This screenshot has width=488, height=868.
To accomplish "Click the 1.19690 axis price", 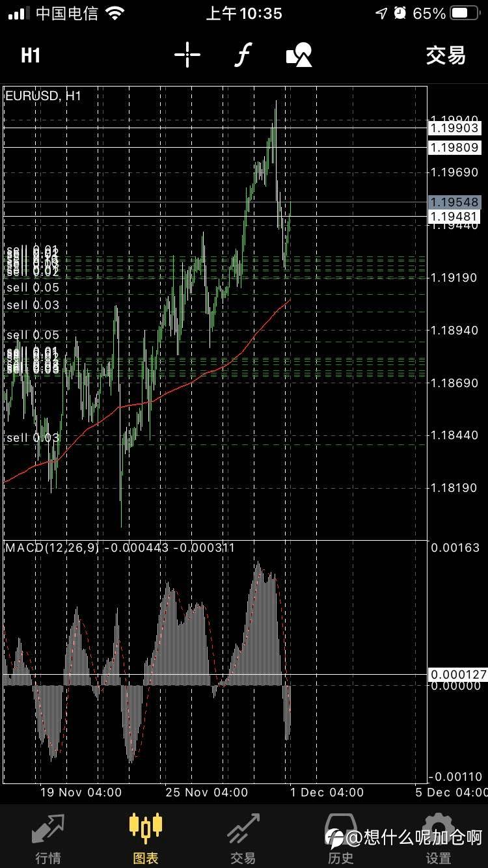I will pyautogui.click(x=455, y=172).
